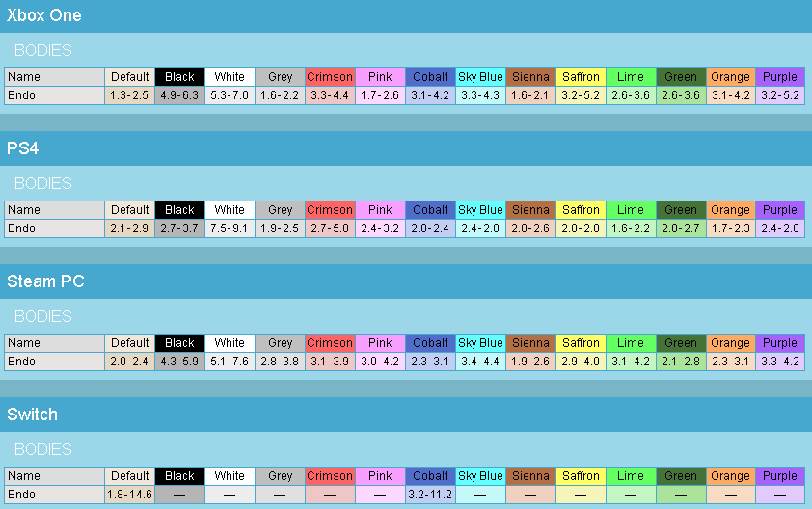Click Xbox One Endo Purple price 3.2-5.2
Image resolution: width=812 pixels, height=509 pixels.
click(780, 95)
